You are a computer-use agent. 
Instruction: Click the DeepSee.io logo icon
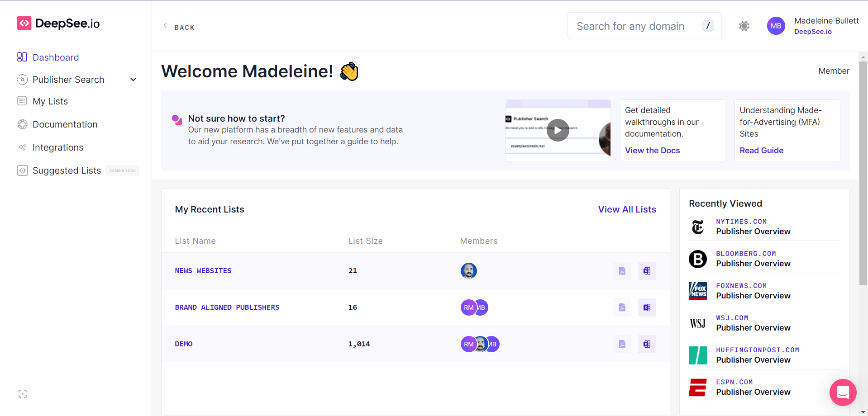click(24, 23)
